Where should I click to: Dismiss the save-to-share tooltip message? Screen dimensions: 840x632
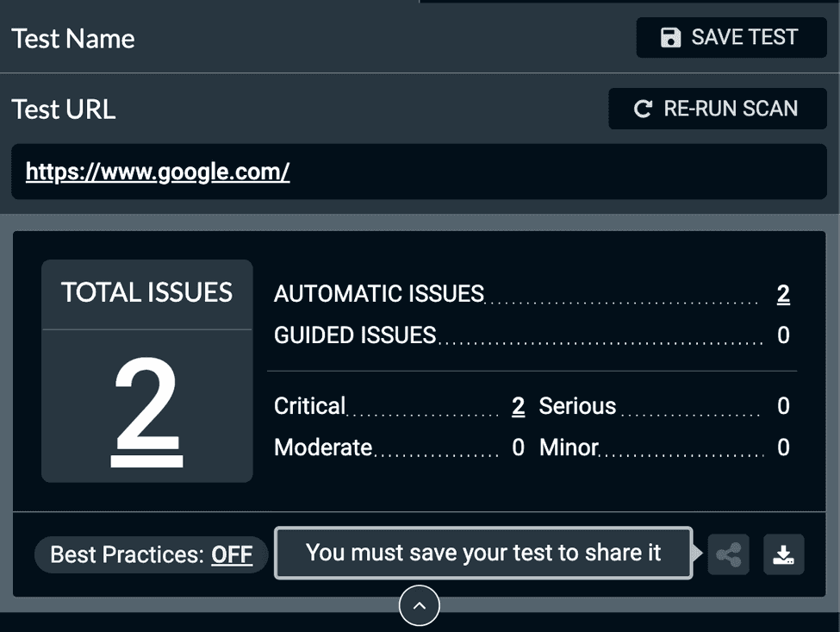click(483, 554)
